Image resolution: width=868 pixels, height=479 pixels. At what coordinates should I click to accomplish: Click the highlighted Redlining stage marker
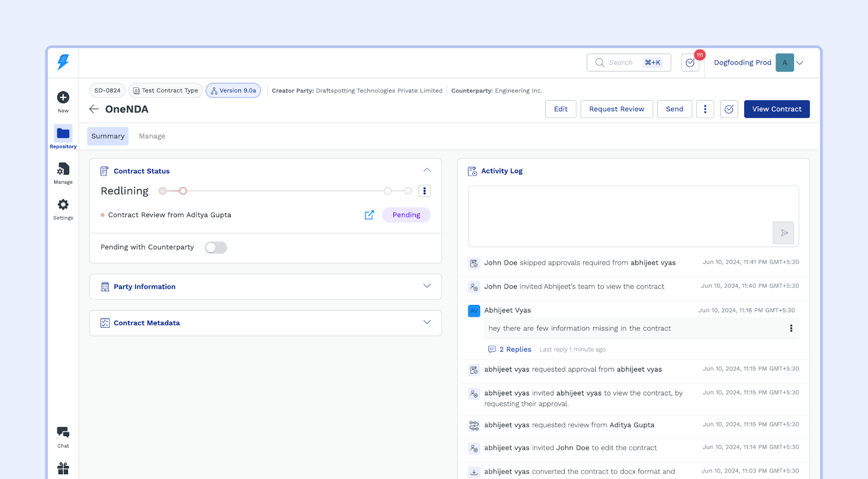[183, 191]
